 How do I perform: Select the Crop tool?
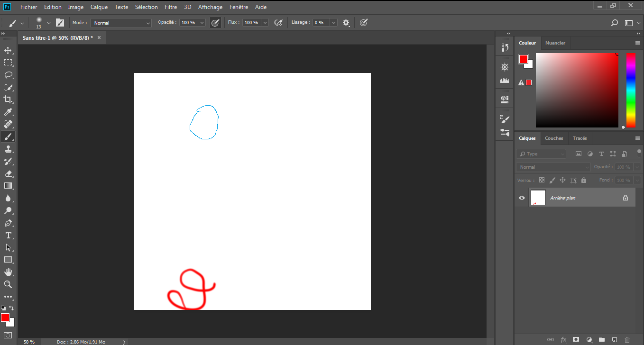[8, 100]
